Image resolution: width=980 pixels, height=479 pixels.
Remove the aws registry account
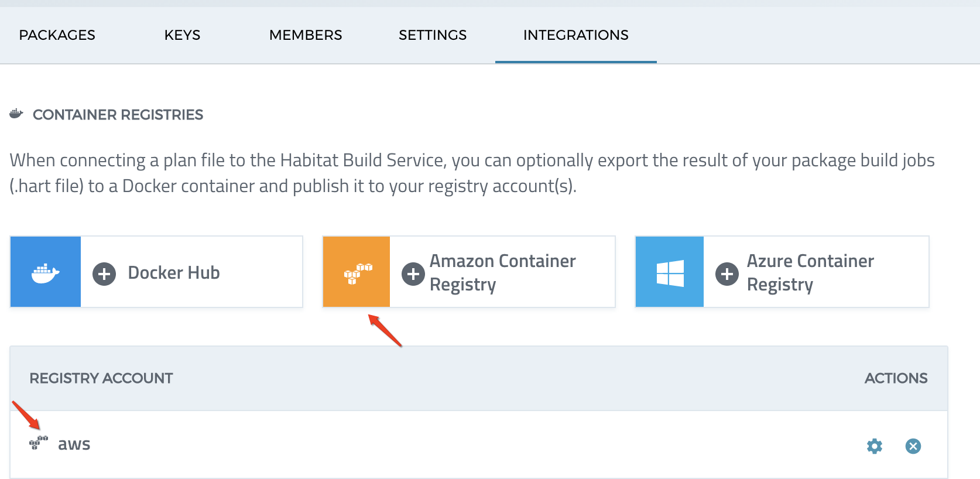913,446
